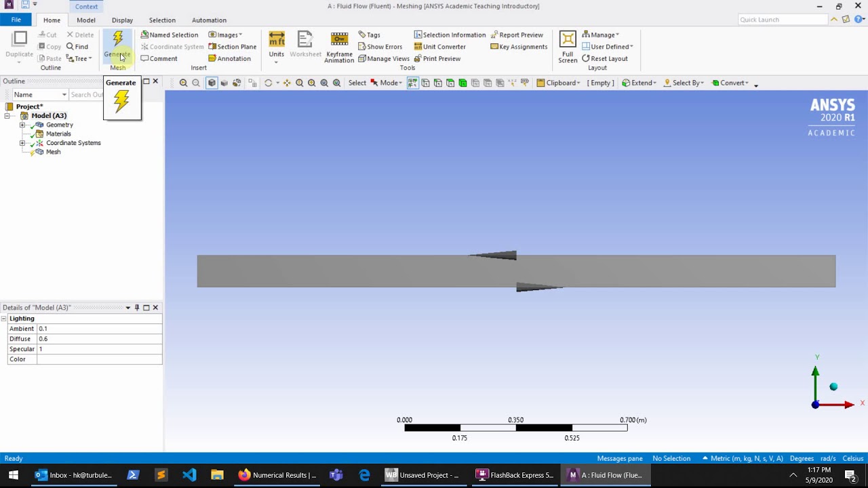Open the Extend dropdown

(639, 83)
